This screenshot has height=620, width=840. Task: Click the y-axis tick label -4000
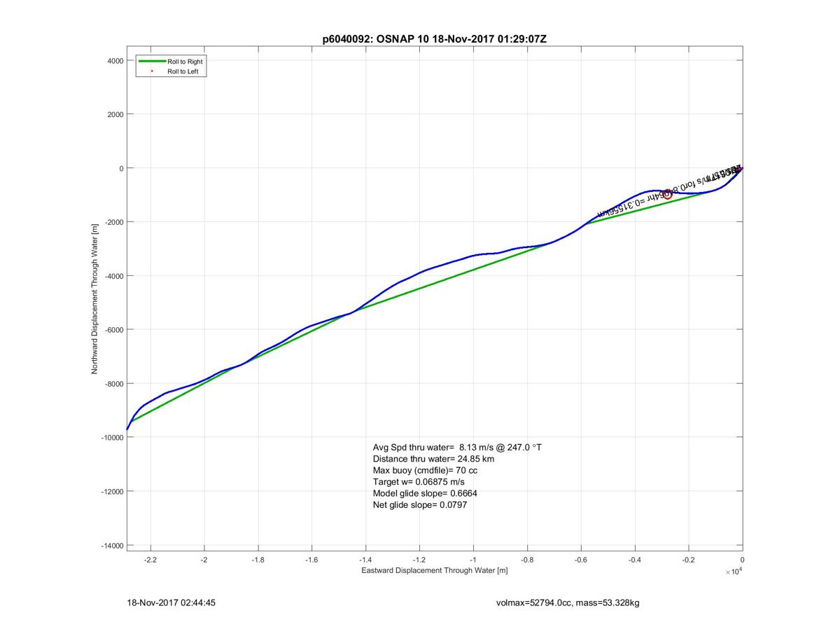[114, 276]
